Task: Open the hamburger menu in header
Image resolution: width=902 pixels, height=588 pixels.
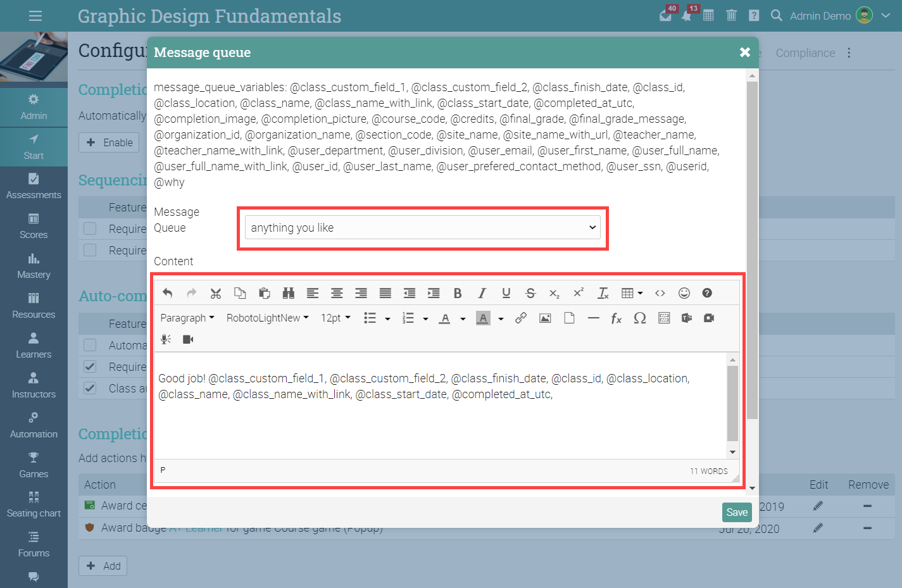Action: point(35,16)
